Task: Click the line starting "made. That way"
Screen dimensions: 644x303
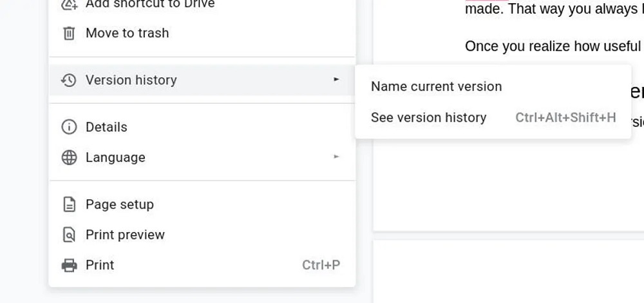Action: [553, 9]
